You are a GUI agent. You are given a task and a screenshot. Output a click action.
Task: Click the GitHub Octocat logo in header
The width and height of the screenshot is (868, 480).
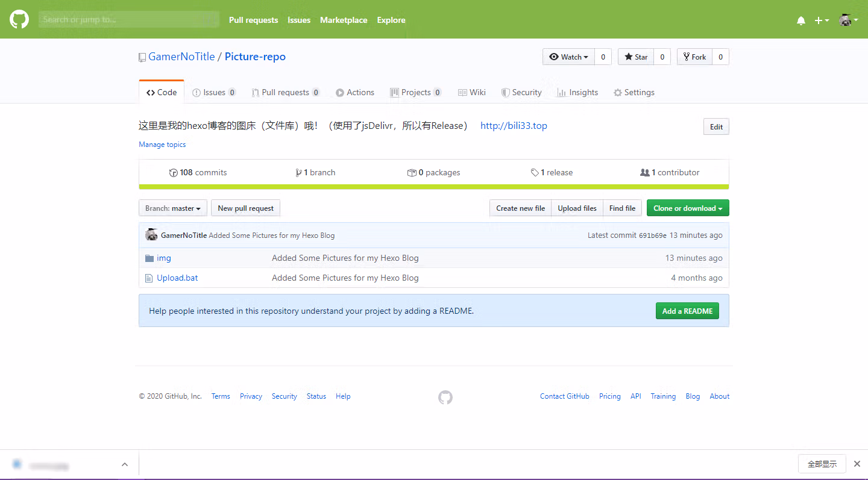pyautogui.click(x=19, y=19)
